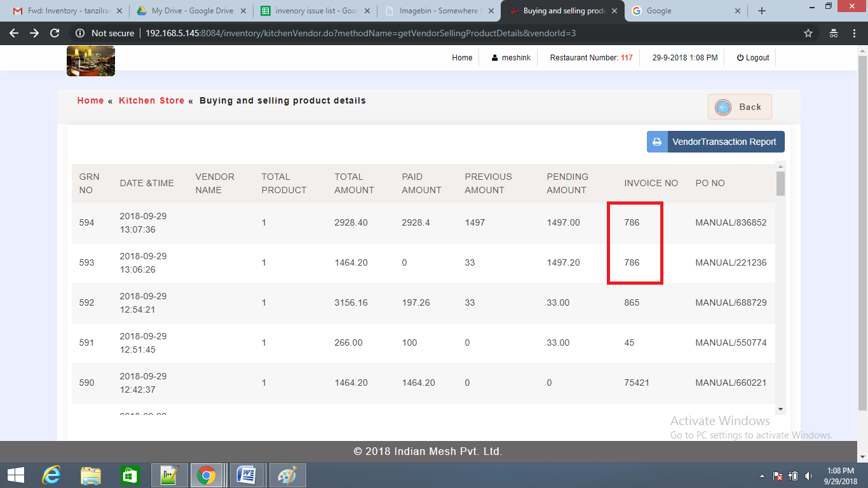Click total amount 3156.16

[x=351, y=303]
